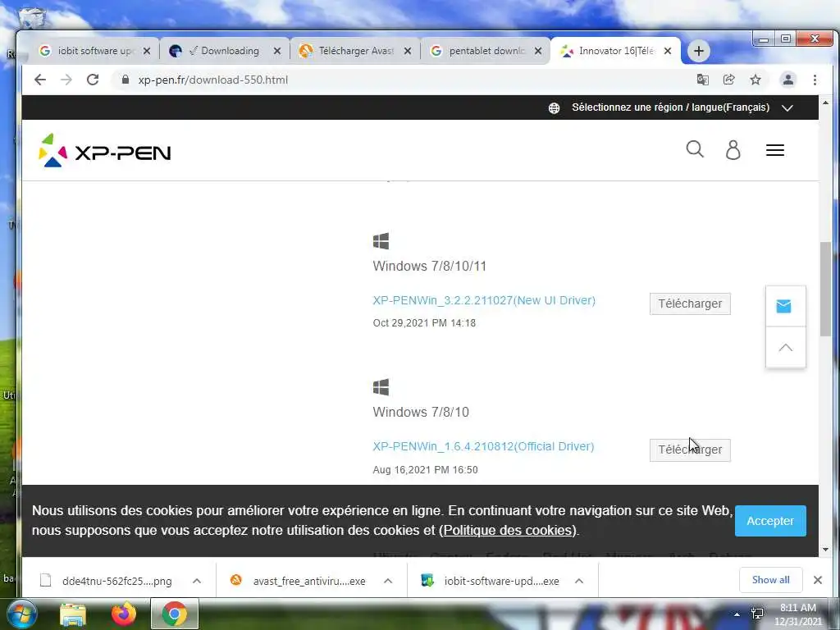The width and height of the screenshot is (840, 630).
Task: Open options for iobit download
Action: click(579, 582)
